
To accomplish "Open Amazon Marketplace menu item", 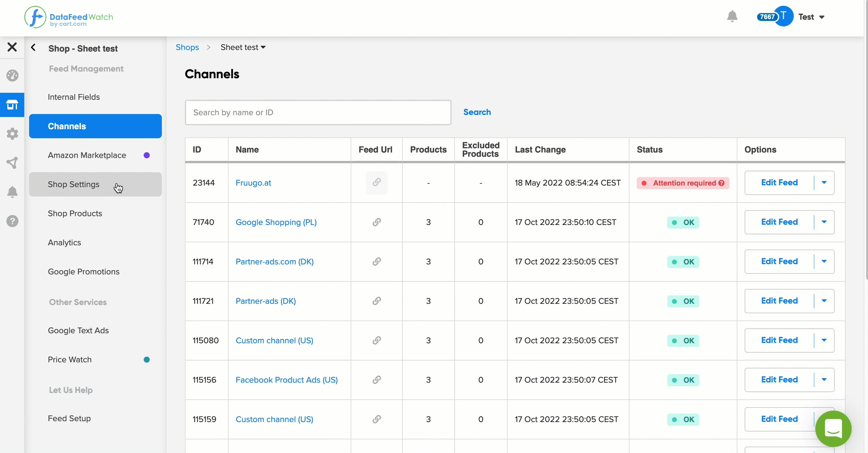I will click(x=95, y=155).
